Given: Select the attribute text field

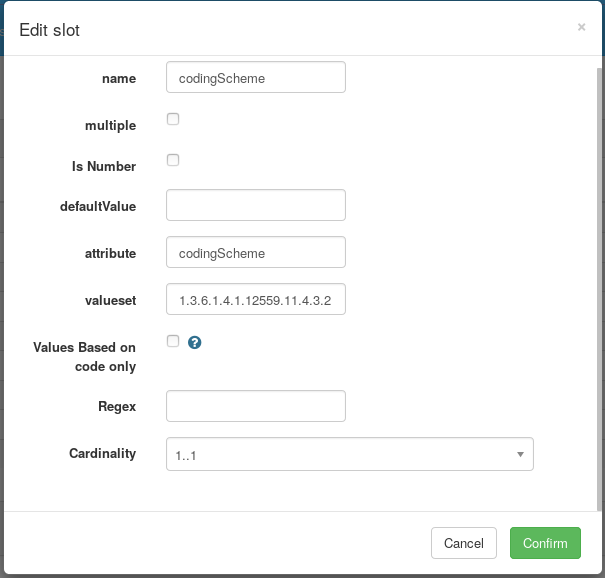Looking at the screenshot, I should point(256,252).
